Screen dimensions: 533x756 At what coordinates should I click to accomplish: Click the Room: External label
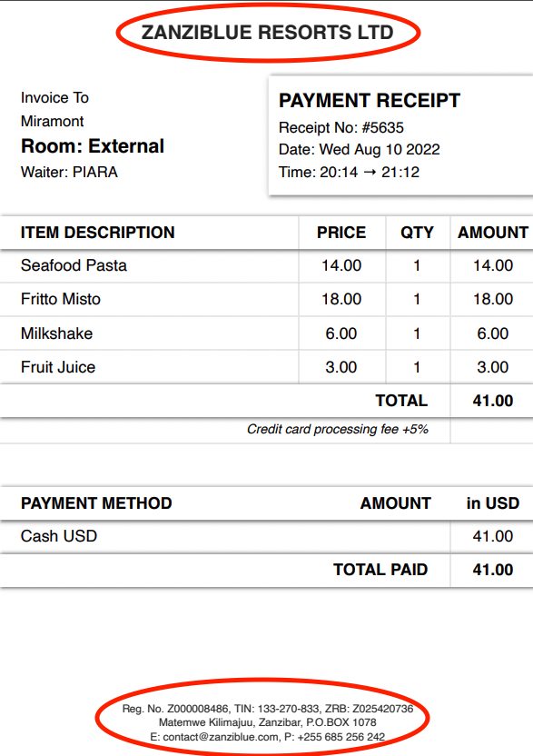tap(93, 146)
